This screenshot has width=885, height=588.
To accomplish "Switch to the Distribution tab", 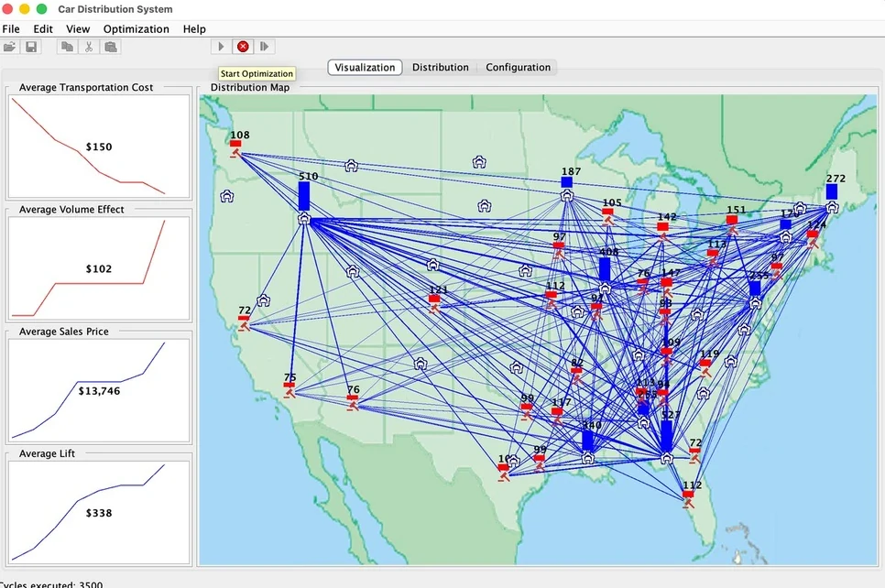I will pyautogui.click(x=441, y=67).
